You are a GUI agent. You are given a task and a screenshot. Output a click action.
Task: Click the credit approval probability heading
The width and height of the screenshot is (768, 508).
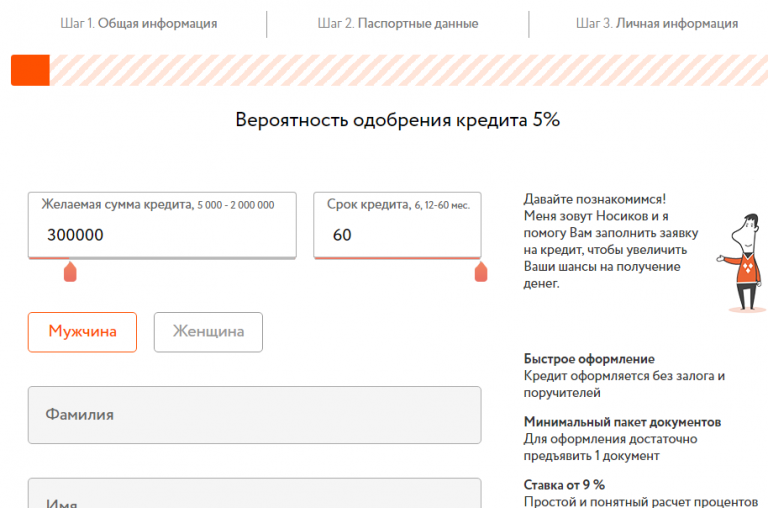click(397, 120)
